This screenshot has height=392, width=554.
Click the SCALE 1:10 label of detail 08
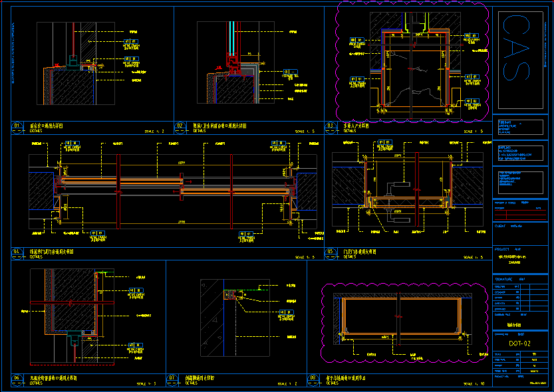pos(474,383)
